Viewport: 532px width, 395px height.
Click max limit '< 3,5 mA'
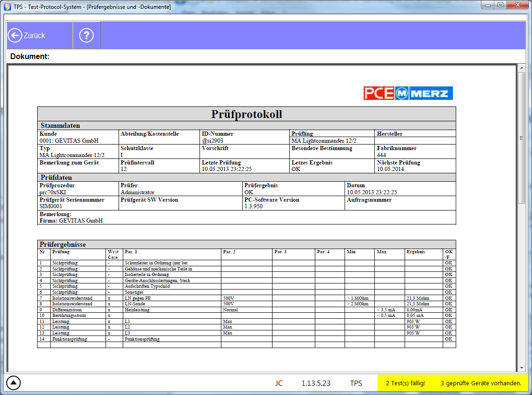386,310
